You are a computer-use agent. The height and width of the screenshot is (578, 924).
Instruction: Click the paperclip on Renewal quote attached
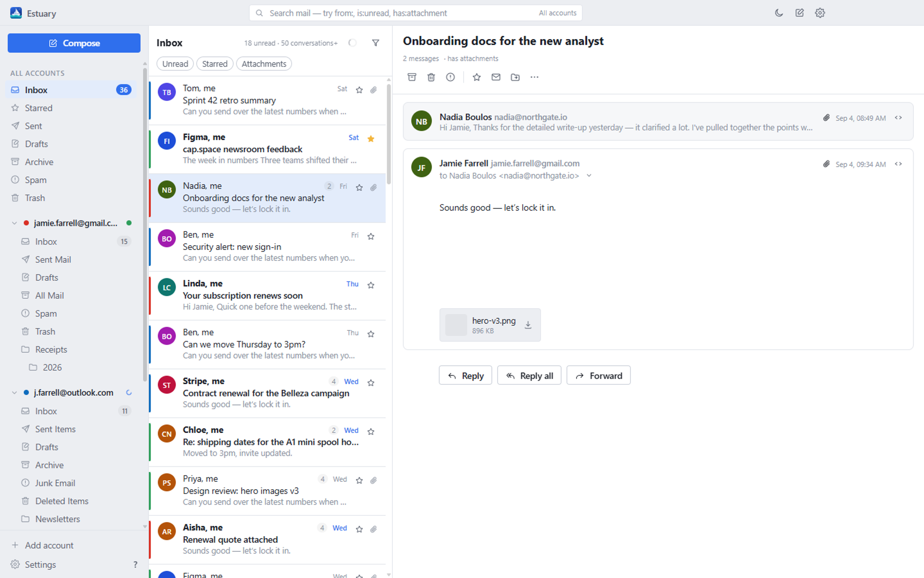click(x=373, y=529)
